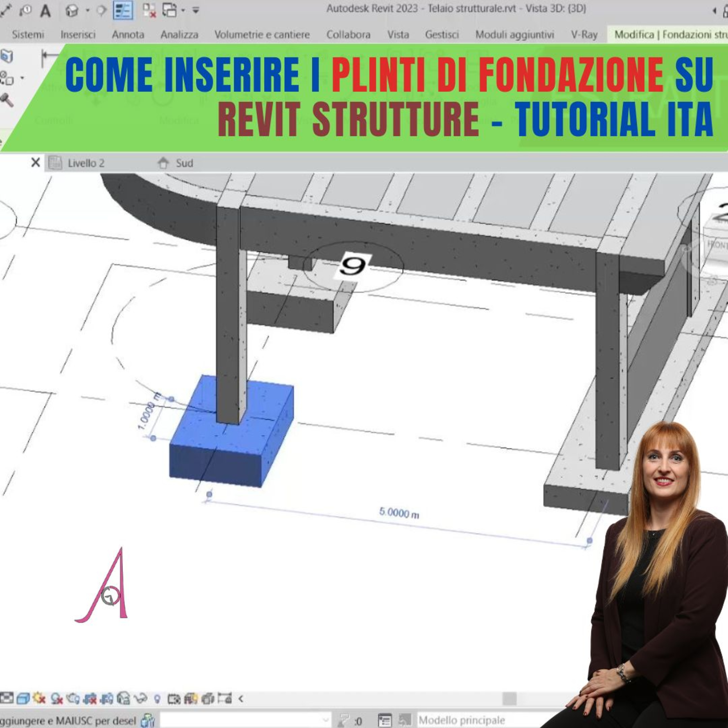Open Show Rendering Dialog teapot icon
The image size is (728, 728).
pos(73,698)
